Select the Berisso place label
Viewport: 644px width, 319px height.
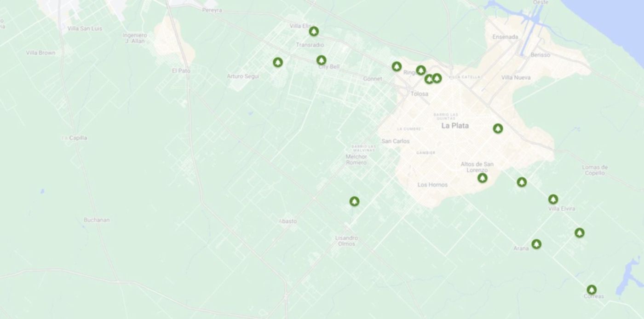click(x=540, y=55)
